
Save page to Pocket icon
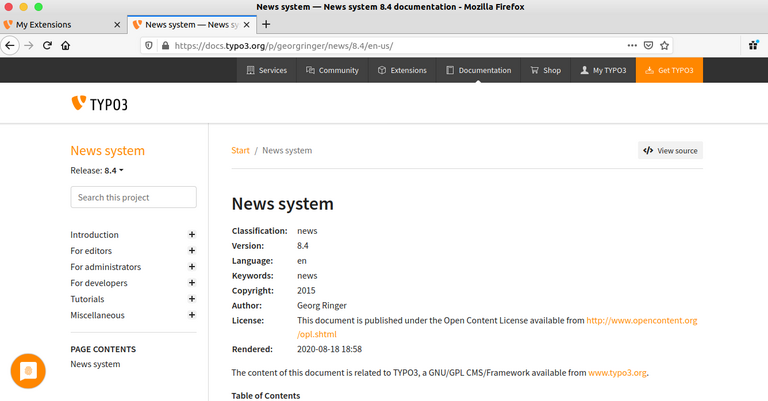coord(648,45)
